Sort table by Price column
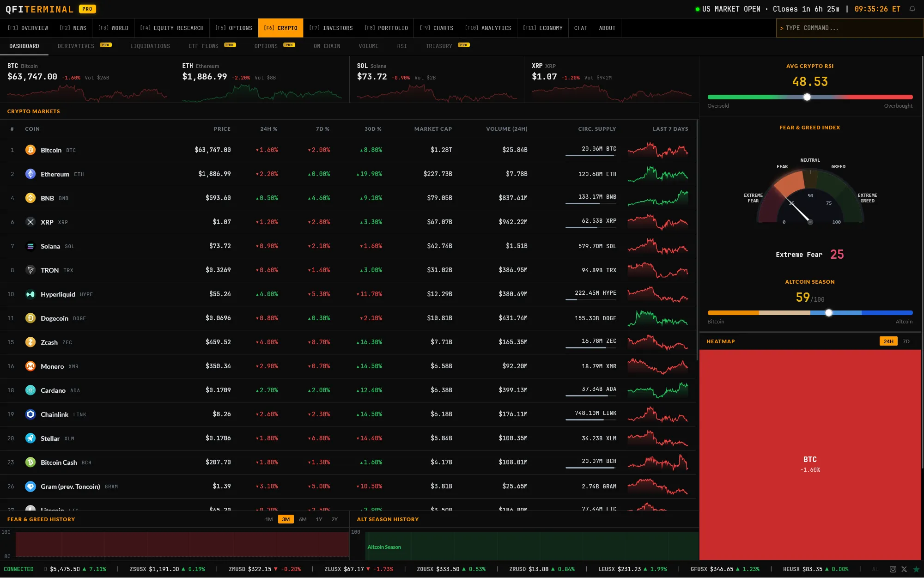This screenshot has height=578, width=924. [222, 129]
